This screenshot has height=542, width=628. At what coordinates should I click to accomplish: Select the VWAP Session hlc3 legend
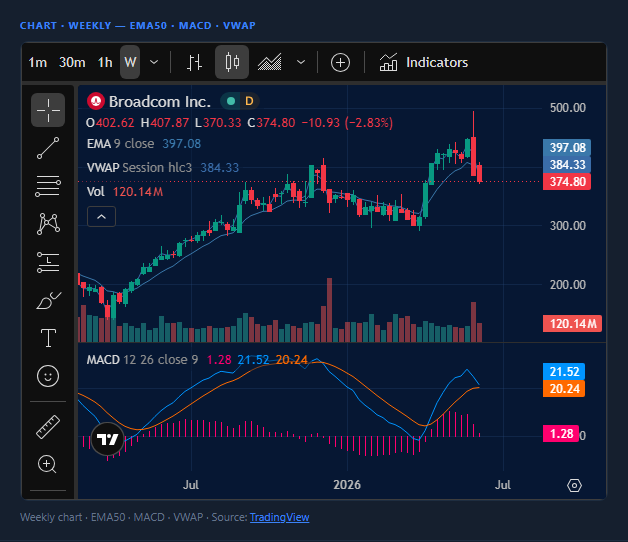pyautogui.click(x=139, y=167)
